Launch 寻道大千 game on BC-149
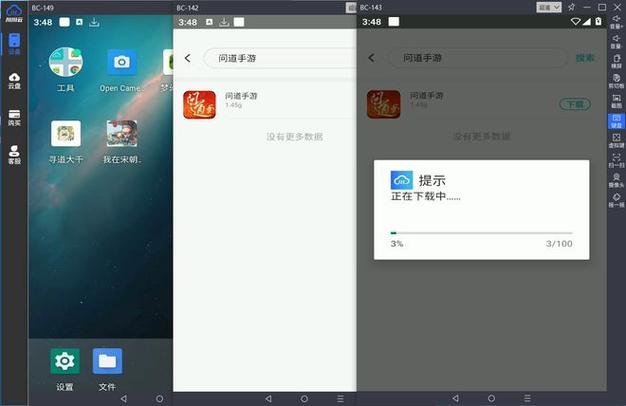Viewport: 626px width, 406px height. [66, 142]
